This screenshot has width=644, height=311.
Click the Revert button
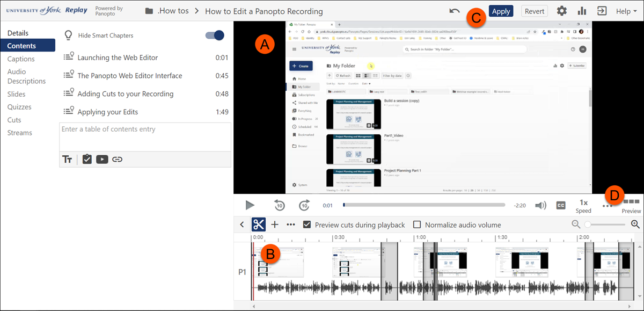[x=535, y=11]
